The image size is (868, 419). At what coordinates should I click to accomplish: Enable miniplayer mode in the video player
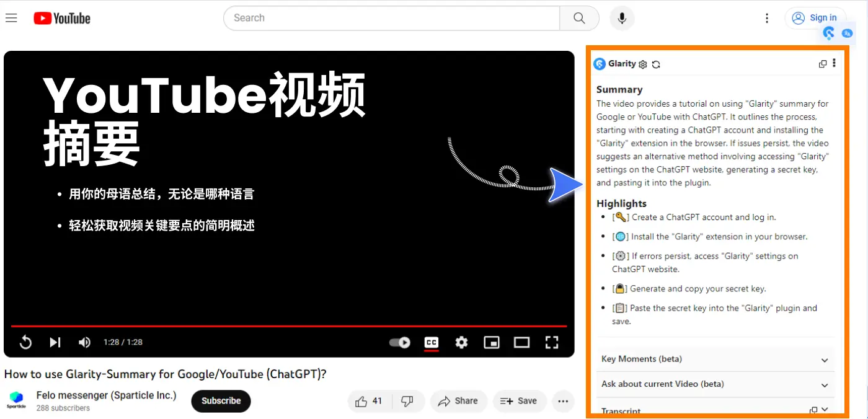[x=492, y=342]
